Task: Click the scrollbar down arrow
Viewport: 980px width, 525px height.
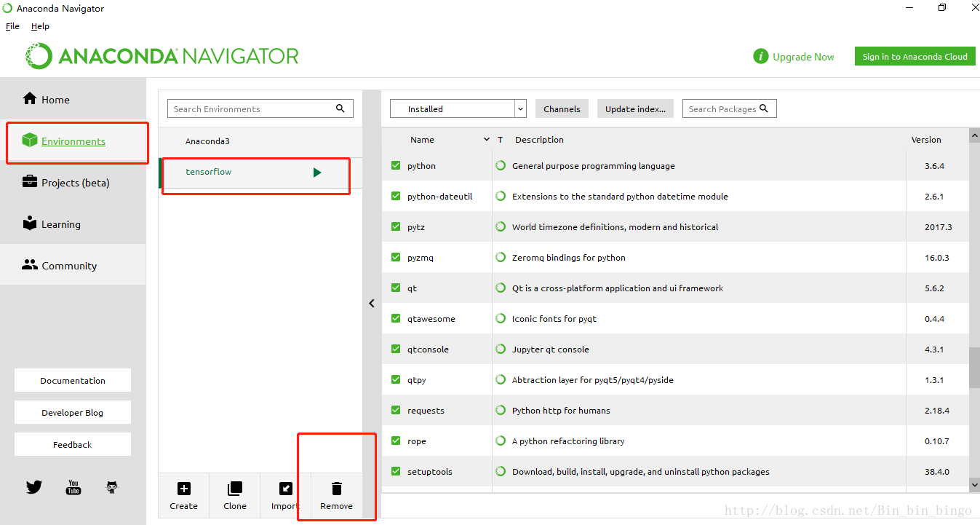Action: tap(974, 484)
